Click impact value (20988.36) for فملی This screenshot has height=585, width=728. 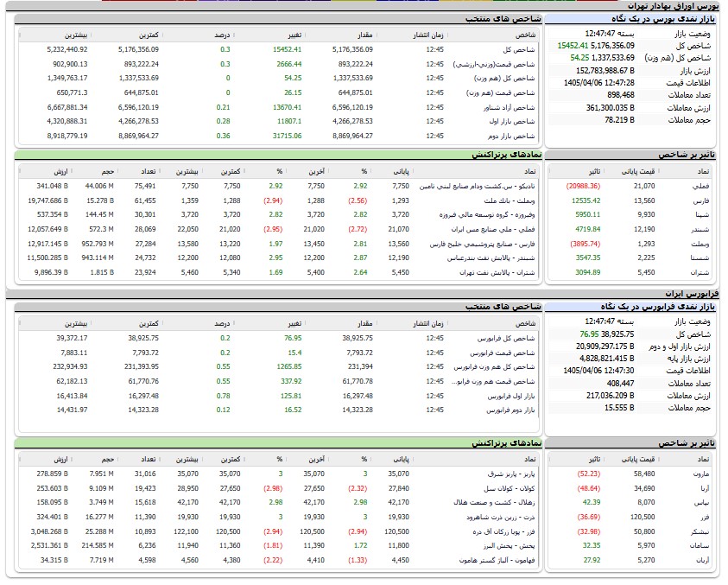[x=583, y=187]
